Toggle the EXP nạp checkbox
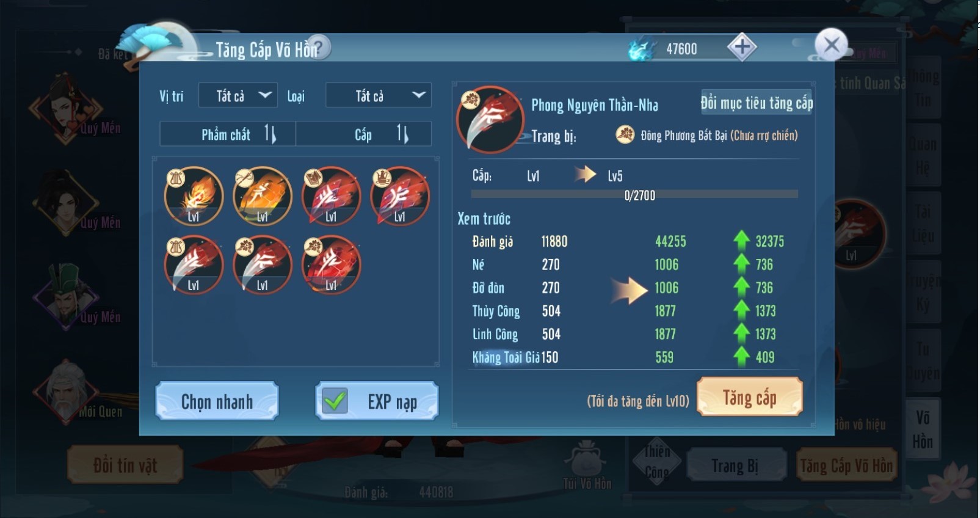The width and height of the screenshot is (980, 518). click(335, 401)
